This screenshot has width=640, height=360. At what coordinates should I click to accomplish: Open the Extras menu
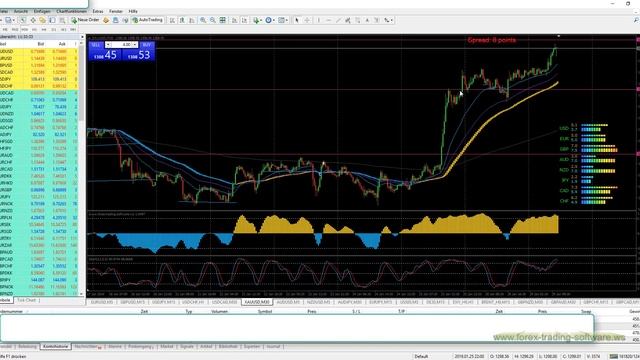(x=98, y=11)
